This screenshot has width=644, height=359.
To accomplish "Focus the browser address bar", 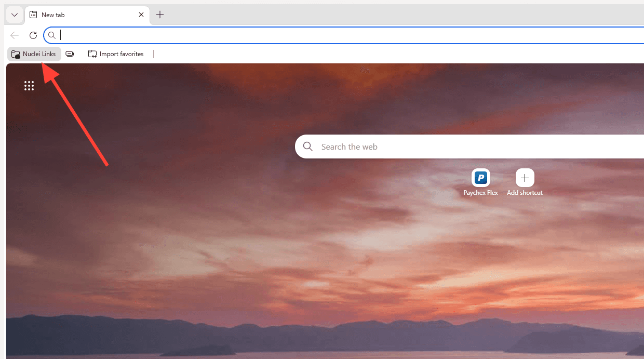I will click(x=344, y=35).
